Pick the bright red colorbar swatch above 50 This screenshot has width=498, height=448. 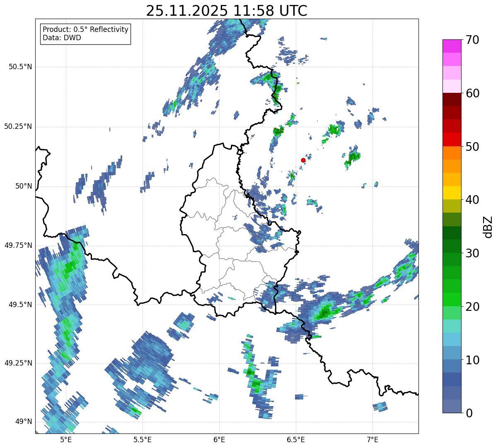click(452, 140)
